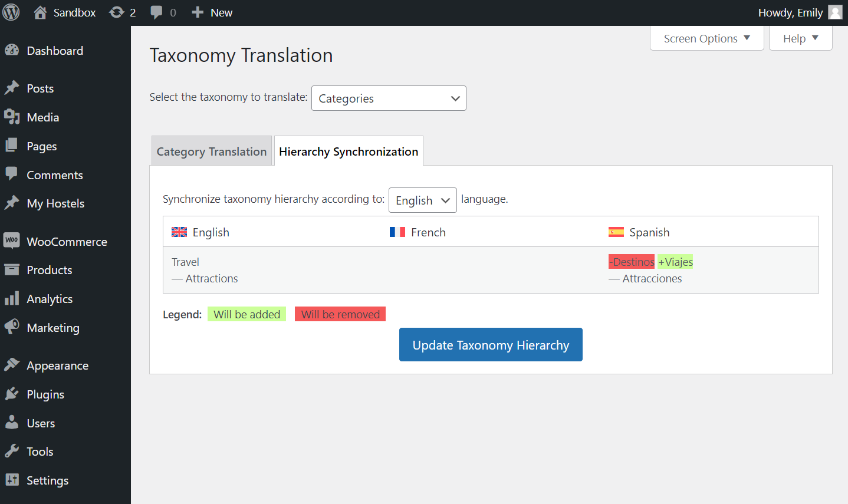Image resolution: width=848 pixels, height=504 pixels.
Task: Click the Analytics bar chart icon
Action: 12,299
